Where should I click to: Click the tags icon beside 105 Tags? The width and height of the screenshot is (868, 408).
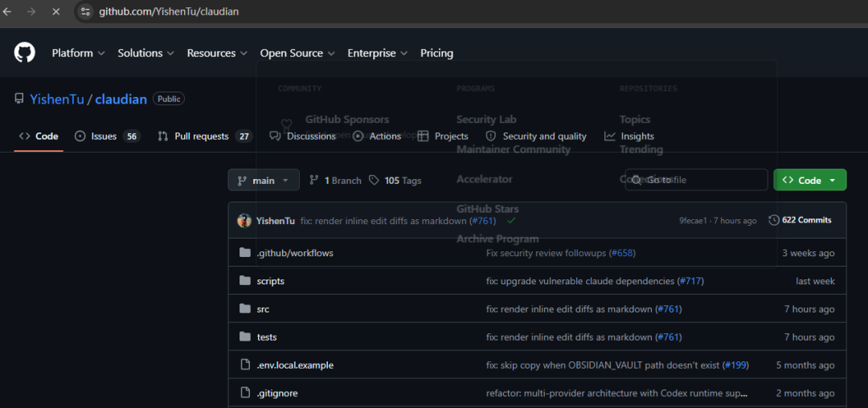point(375,180)
